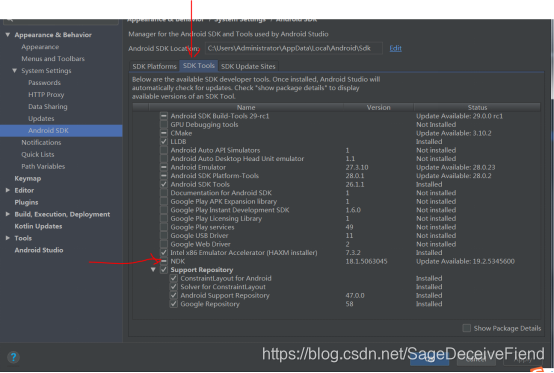Uncheck Intel x86 Emulator Accelerator checkbox
The width and height of the screenshot is (554, 373).
[x=164, y=253]
